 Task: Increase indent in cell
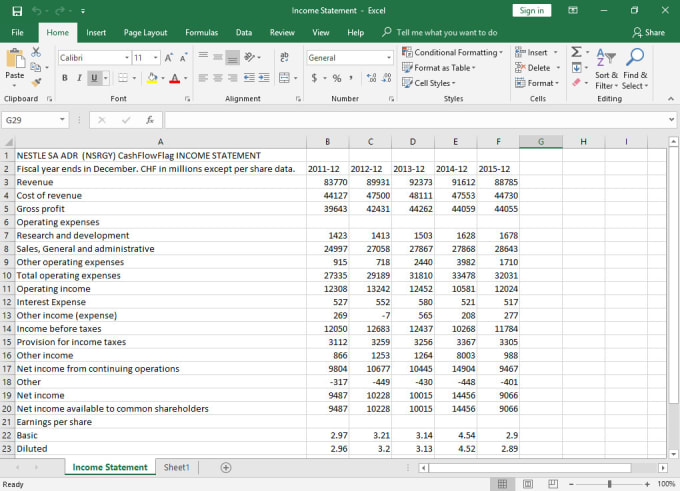point(264,78)
